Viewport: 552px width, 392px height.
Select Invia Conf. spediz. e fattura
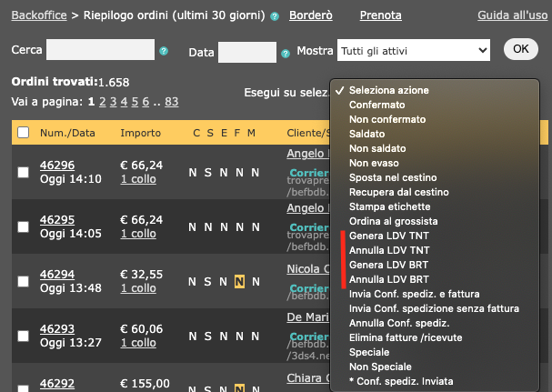tap(413, 294)
